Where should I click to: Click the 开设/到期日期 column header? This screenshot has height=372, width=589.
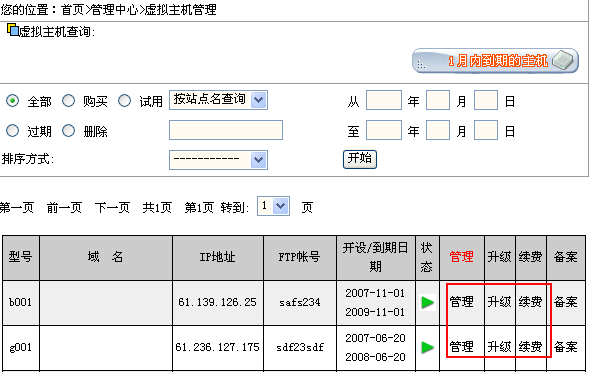coord(375,257)
